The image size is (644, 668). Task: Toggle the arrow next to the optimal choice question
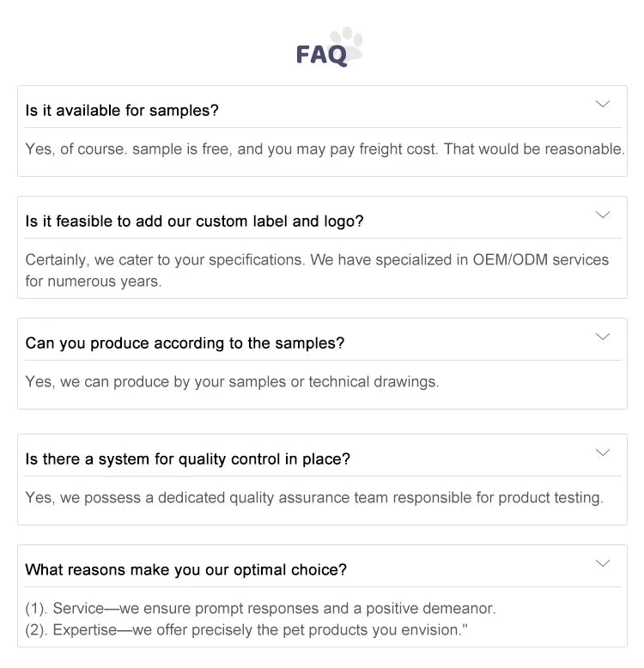[x=603, y=563]
